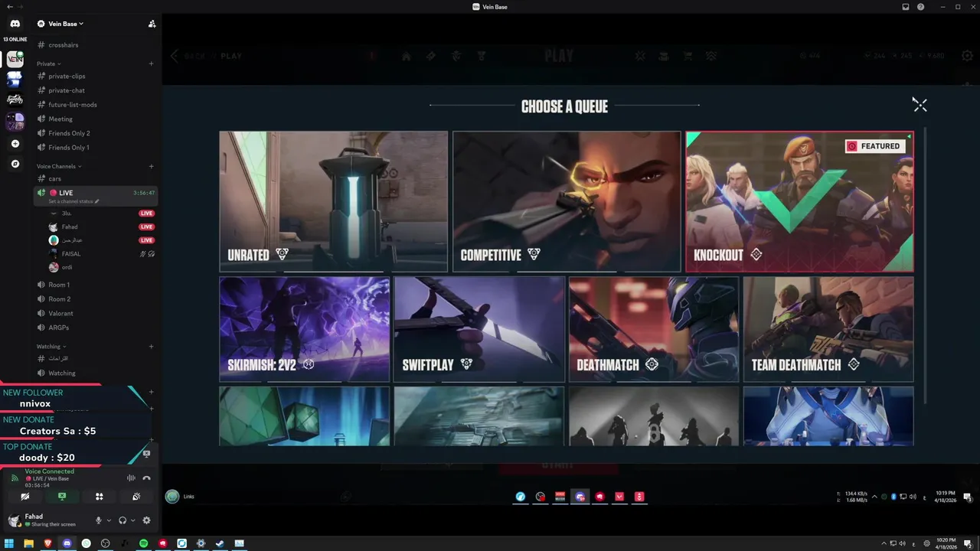980x551 pixels.
Task: Open Windows Start menu
Action: coord(10,543)
